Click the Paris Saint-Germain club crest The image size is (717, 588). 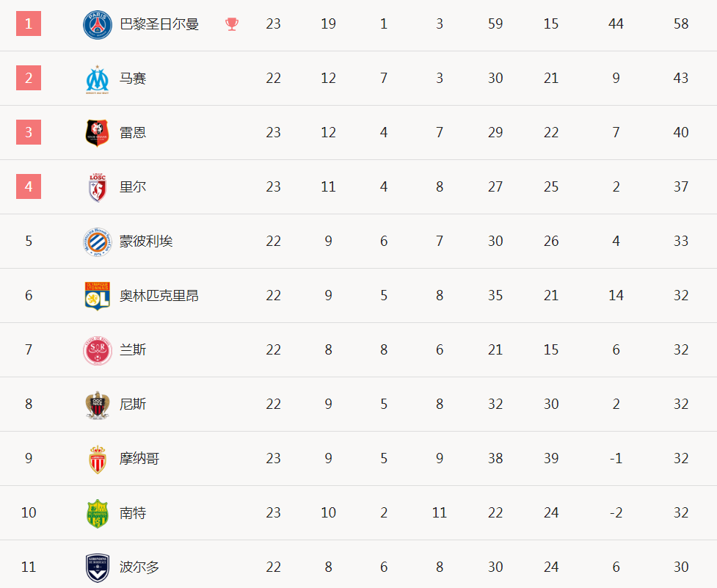(x=97, y=24)
